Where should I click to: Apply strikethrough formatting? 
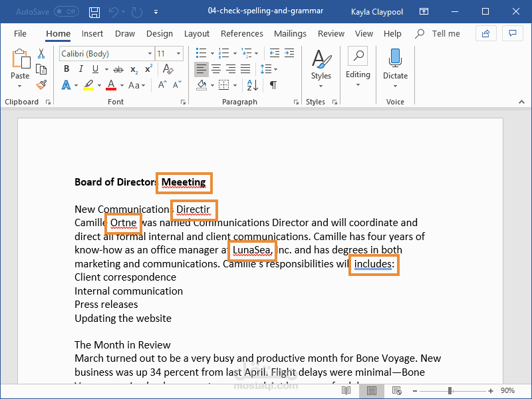coord(118,70)
